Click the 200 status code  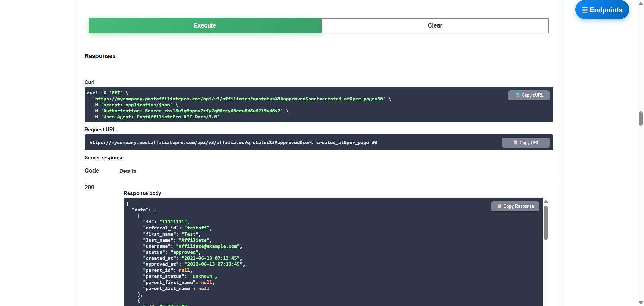89,187
